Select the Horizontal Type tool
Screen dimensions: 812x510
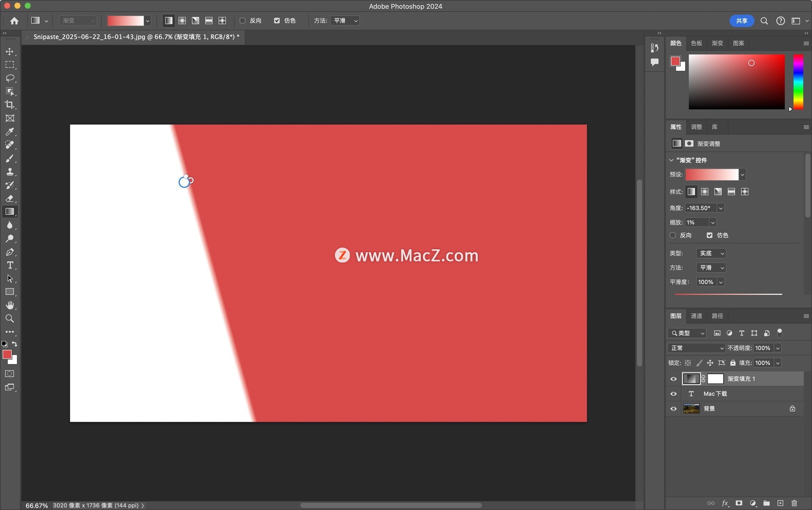point(10,265)
